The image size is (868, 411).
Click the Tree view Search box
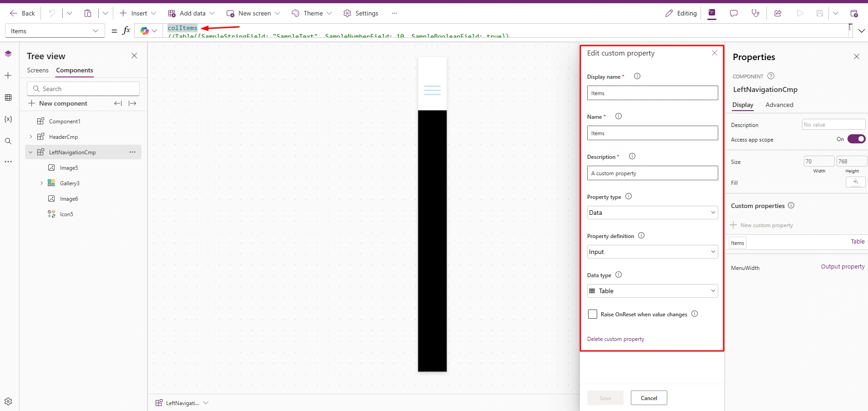tap(83, 89)
